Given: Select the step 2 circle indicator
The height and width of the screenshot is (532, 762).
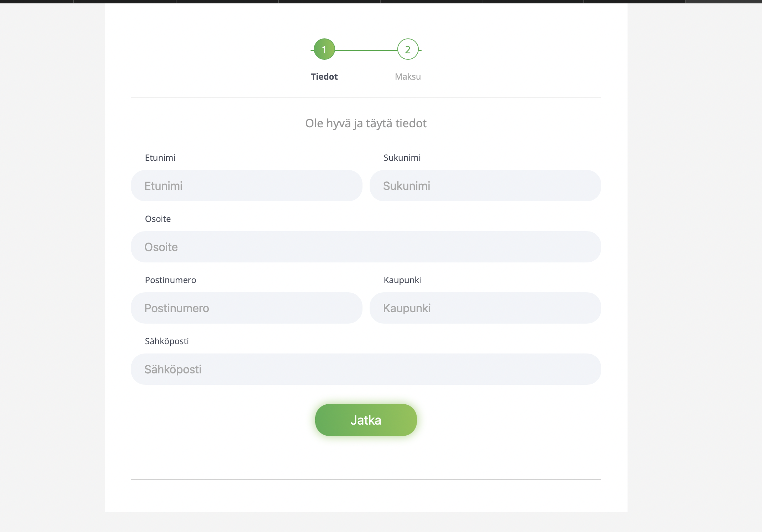Looking at the screenshot, I should point(408,49).
